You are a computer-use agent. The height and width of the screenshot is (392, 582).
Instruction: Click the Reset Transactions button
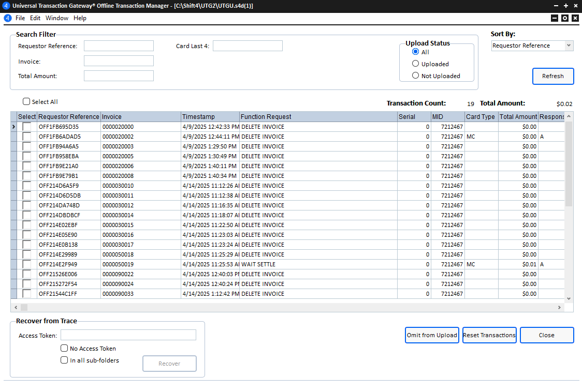tap(489, 335)
